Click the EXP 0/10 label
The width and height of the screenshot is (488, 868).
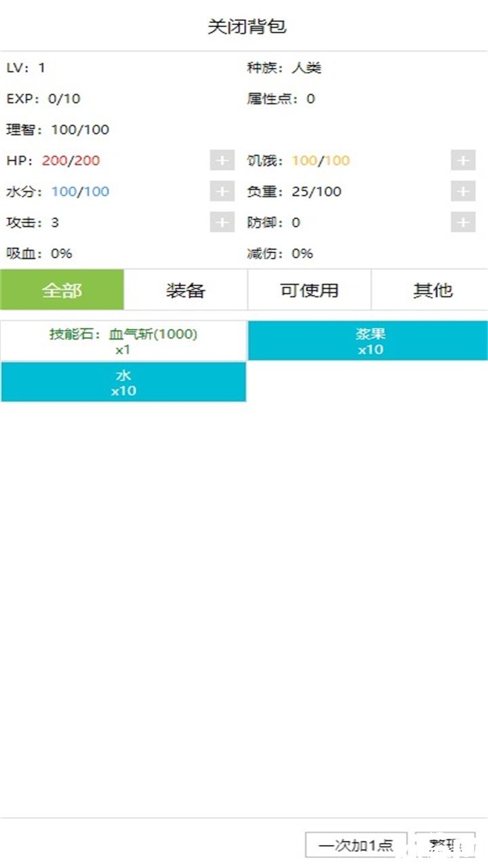(43, 99)
